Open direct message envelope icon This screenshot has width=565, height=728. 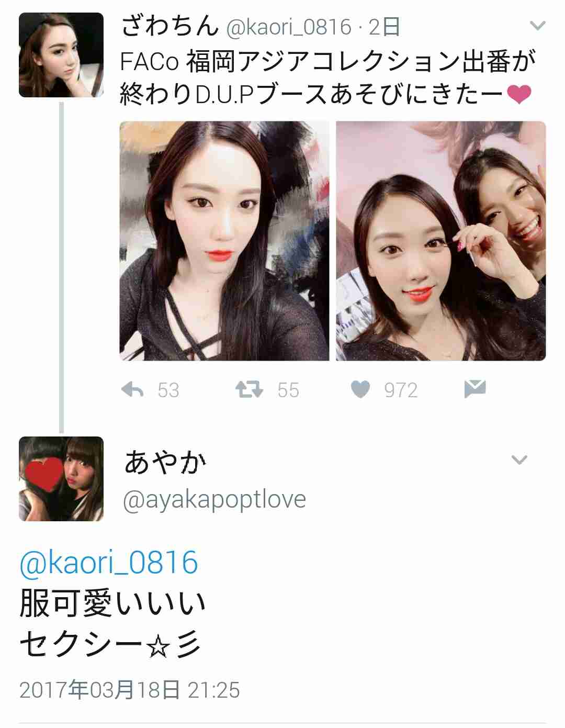[x=475, y=389]
